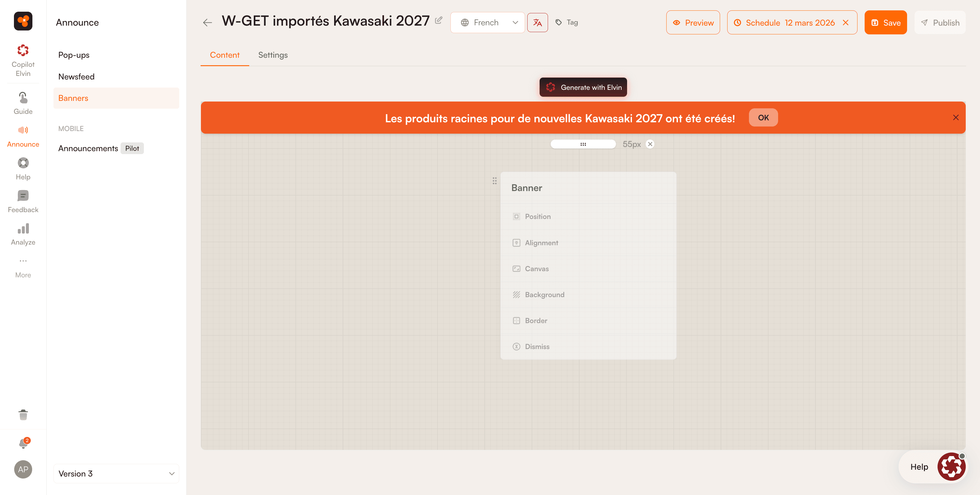Open Newsfeed in Announce menu
Viewport: 980px width, 495px height.
pyautogui.click(x=116, y=77)
